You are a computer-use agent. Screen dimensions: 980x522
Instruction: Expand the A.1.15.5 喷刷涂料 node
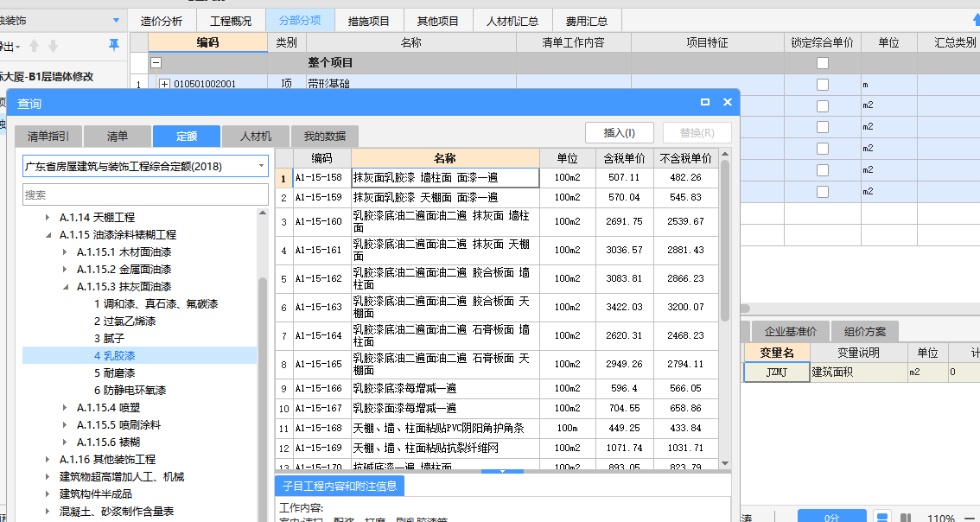pos(66,425)
